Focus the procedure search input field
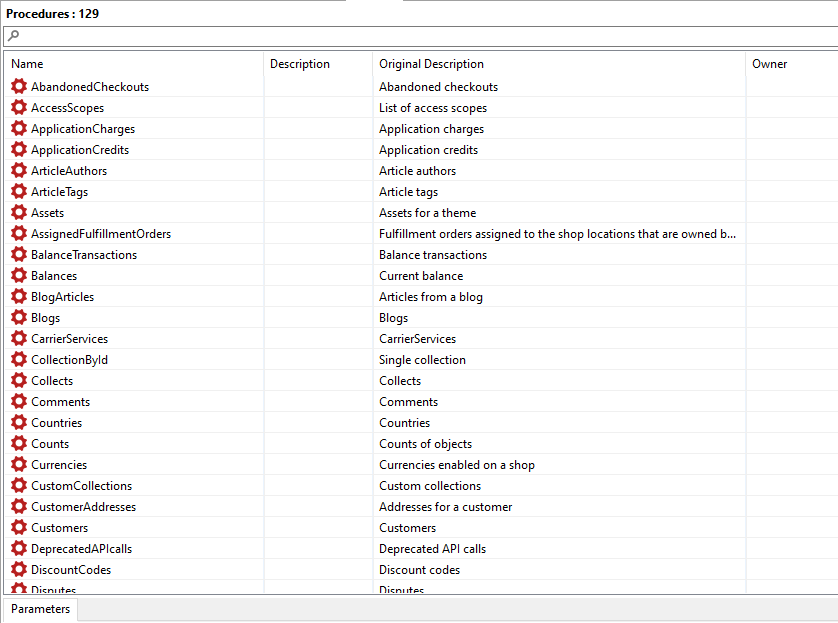Viewport: 838px width, 623px height. [x=420, y=36]
